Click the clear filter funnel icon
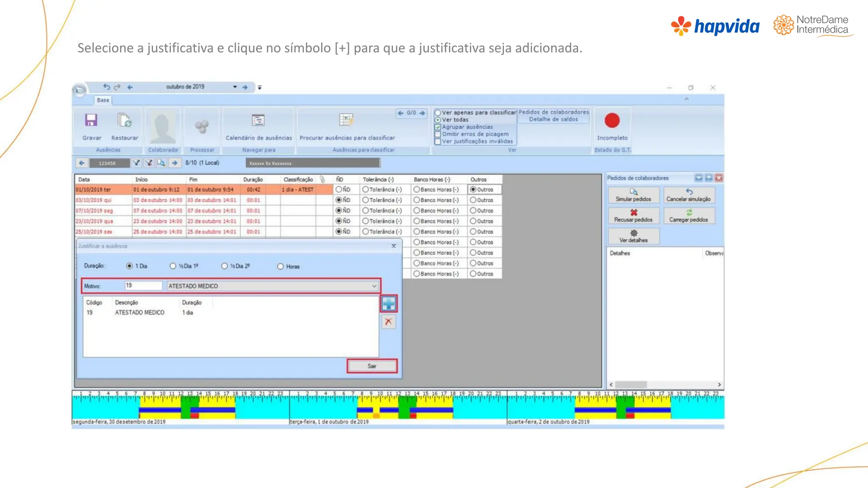 click(x=149, y=163)
